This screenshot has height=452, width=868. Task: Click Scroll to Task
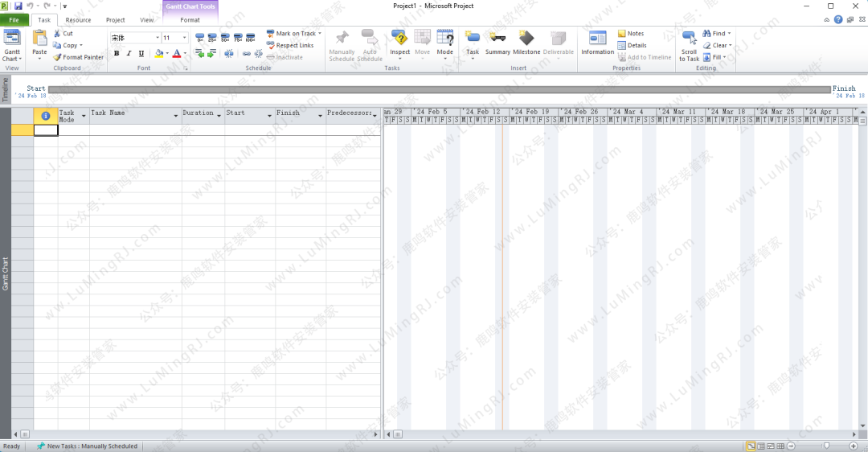689,45
